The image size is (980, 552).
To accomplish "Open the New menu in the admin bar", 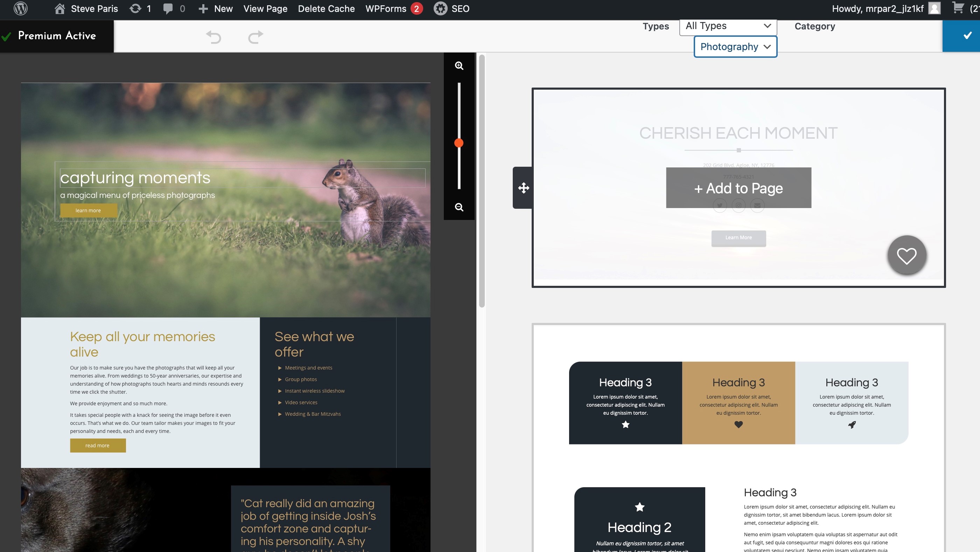I will [x=215, y=8].
